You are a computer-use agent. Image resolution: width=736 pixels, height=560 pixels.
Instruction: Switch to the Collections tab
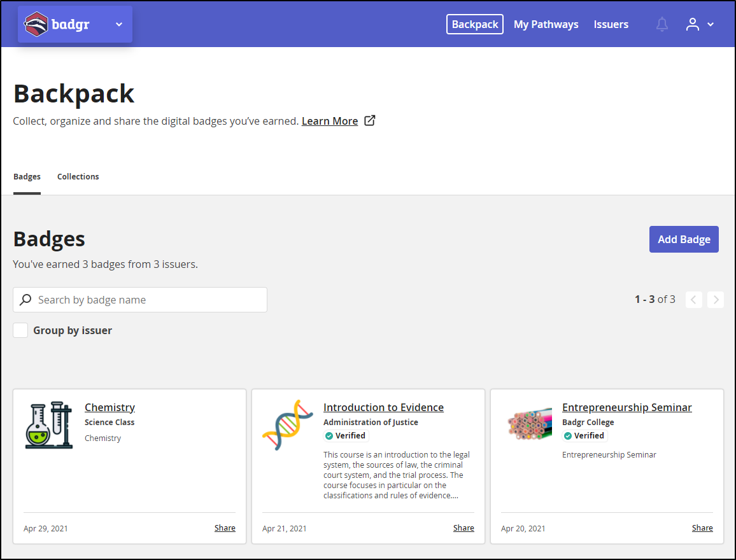point(78,177)
